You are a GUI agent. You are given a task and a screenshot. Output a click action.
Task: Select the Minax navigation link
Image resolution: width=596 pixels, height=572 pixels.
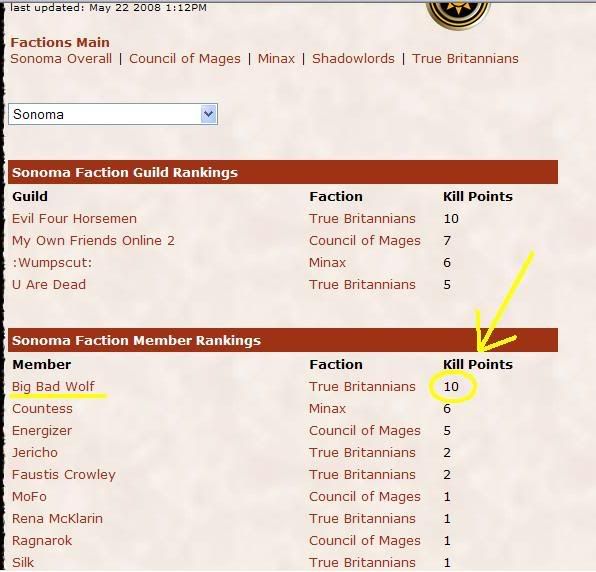pos(276,59)
